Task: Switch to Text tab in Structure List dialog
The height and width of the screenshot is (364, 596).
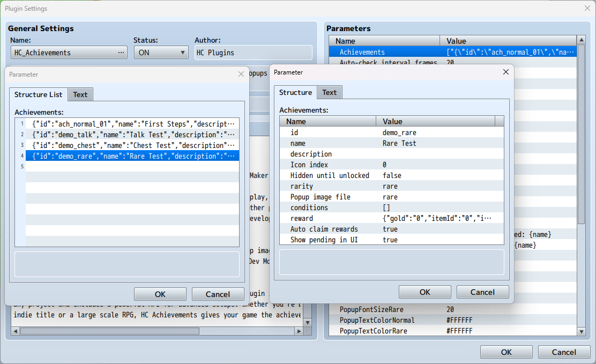Action: (80, 95)
